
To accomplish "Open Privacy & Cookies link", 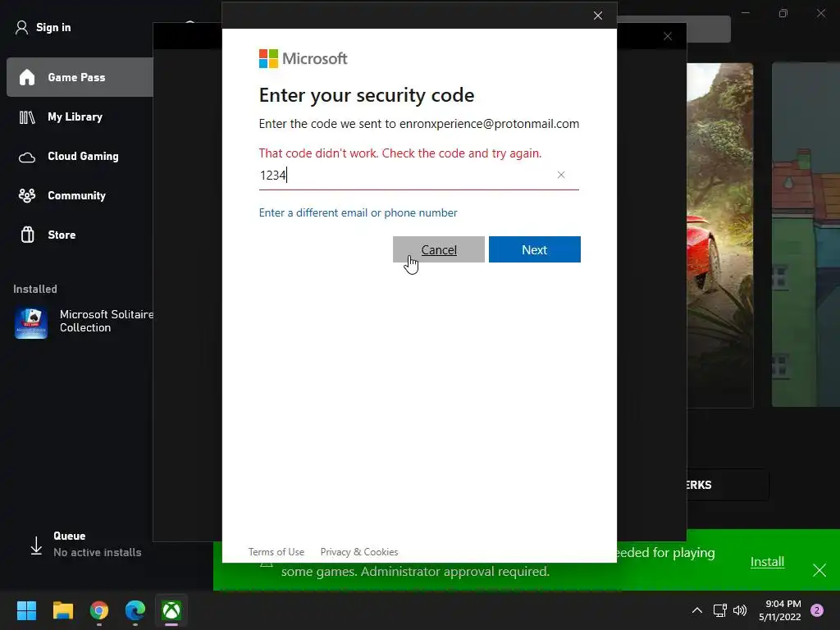I will coord(359,552).
